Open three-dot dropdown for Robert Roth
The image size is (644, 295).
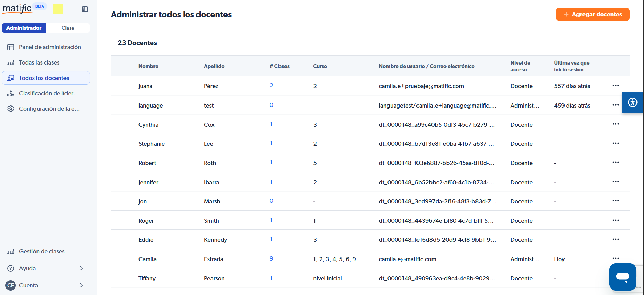click(x=615, y=163)
